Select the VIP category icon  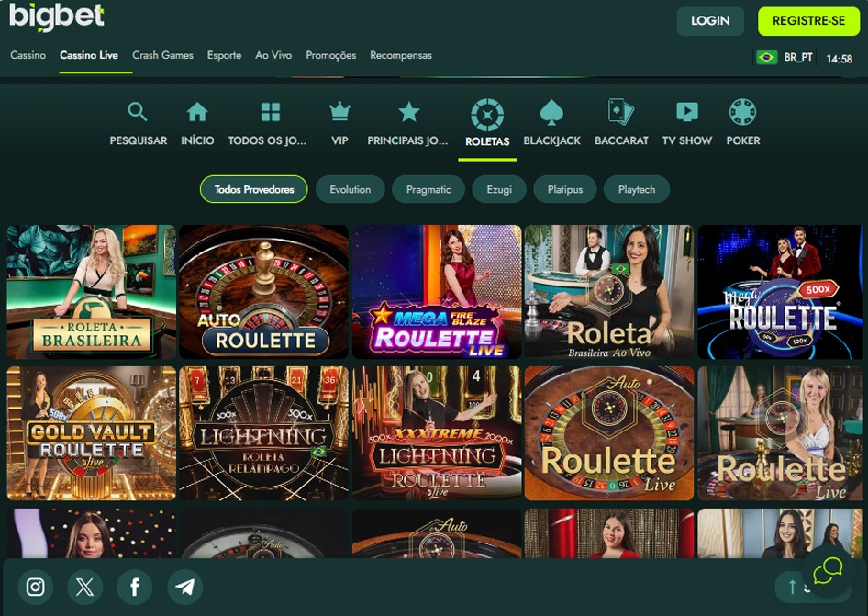click(339, 122)
